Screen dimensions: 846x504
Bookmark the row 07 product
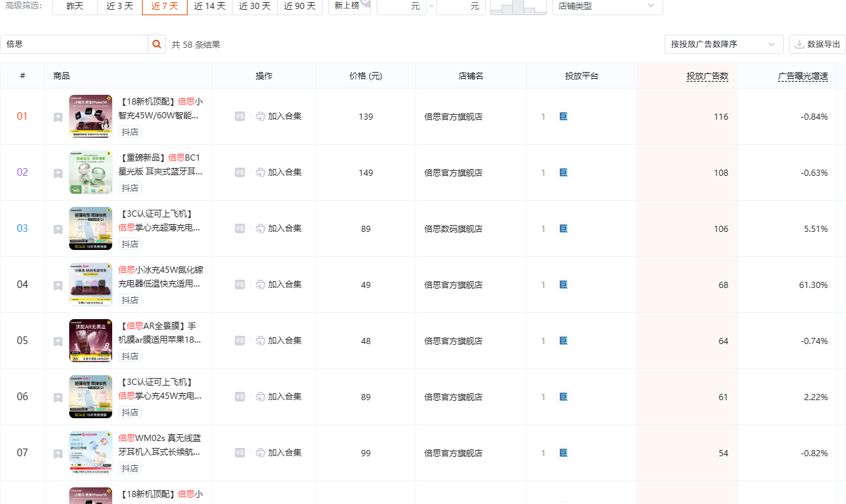[58, 453]
